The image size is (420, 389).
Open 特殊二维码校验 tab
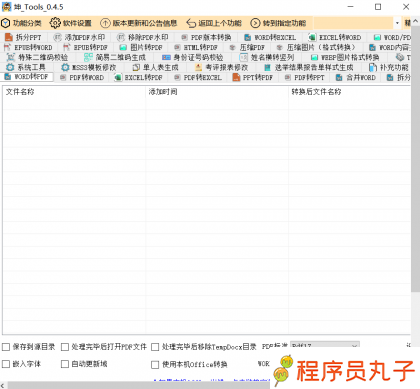pyautogui.click(x=37, y=57)
